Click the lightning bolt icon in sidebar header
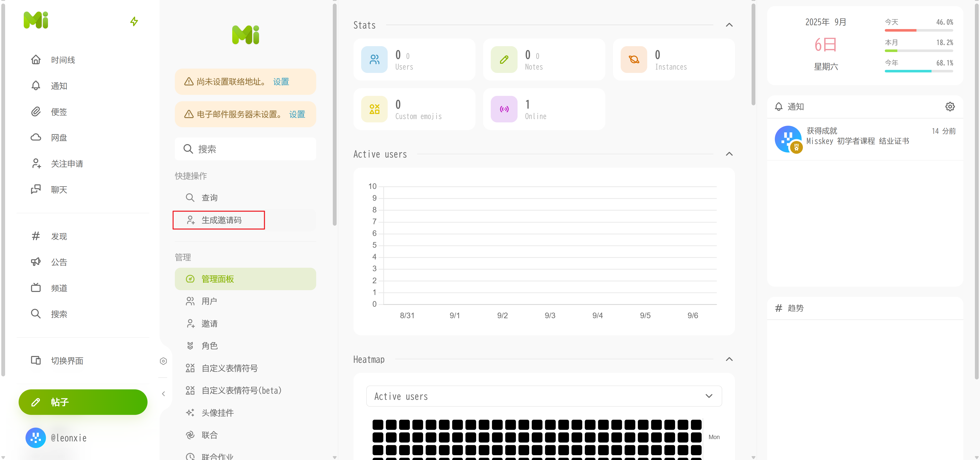 pos(134,21)
